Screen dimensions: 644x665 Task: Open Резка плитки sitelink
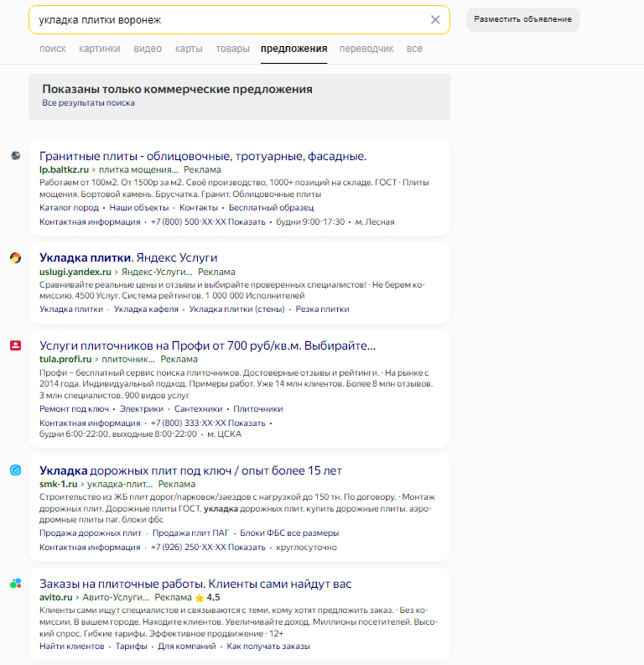click(322, 309)
